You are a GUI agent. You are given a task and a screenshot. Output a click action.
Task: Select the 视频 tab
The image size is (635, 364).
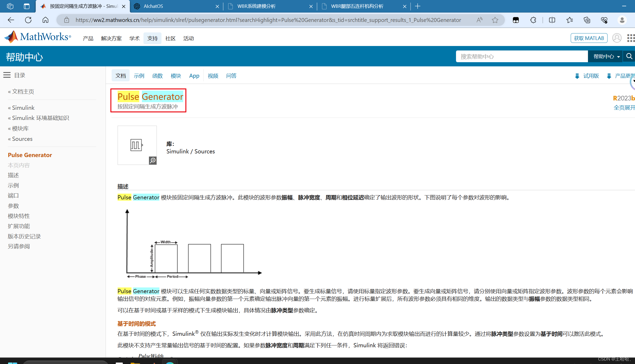pyautogui.click(x=213, y=76)
